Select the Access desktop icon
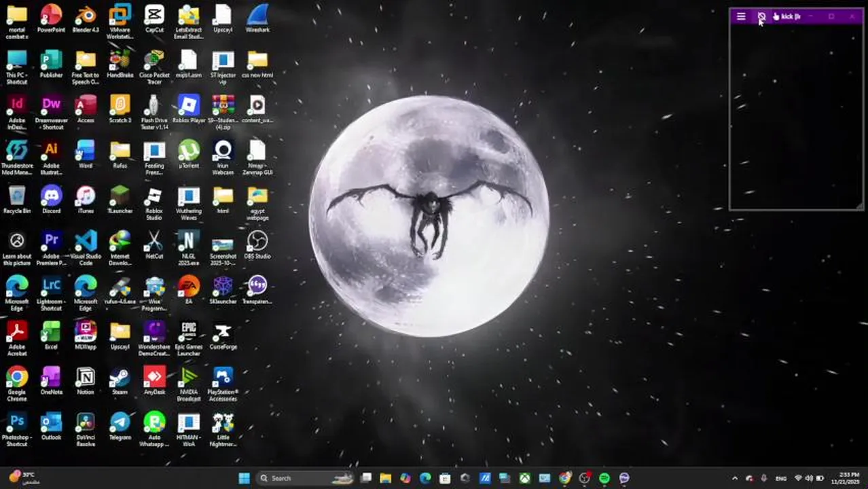Viewport: 868px width, 489px height. coord(86,109)
